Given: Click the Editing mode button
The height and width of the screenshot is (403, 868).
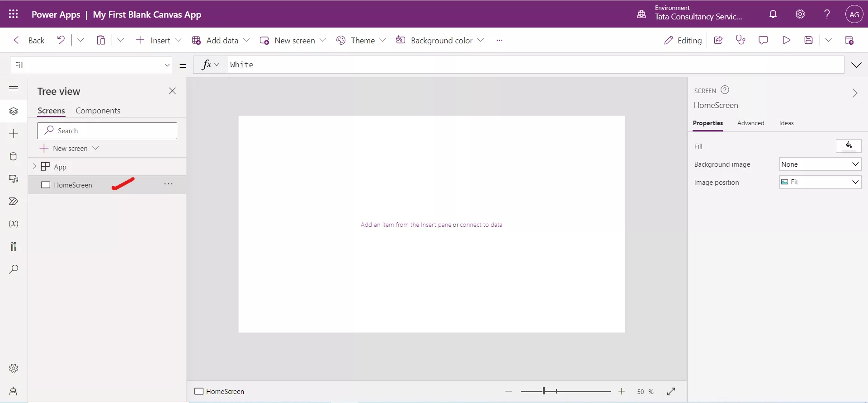Looking at the screenshot, I should [x=683, y=40].
